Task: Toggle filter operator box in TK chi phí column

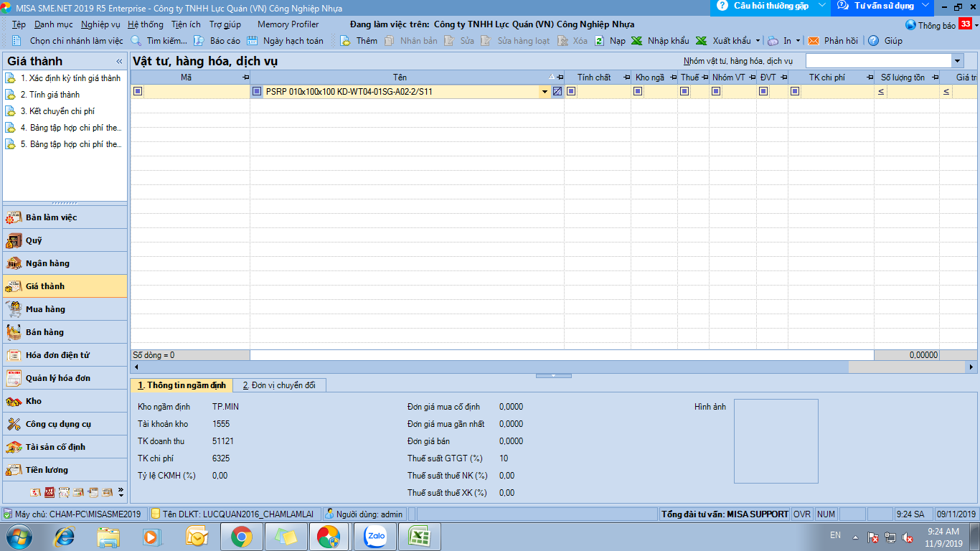Action: pyautogui.click(x=795, y=91)
